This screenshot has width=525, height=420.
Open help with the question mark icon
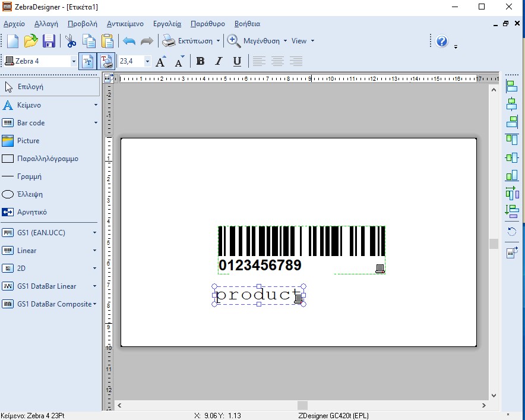click(x=442, y=41)
